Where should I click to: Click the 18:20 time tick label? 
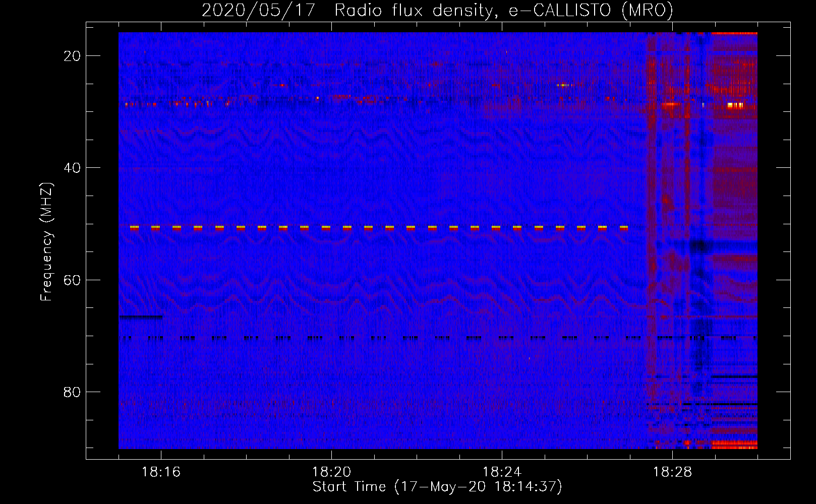pyautogui.click(x=332, y=472)
